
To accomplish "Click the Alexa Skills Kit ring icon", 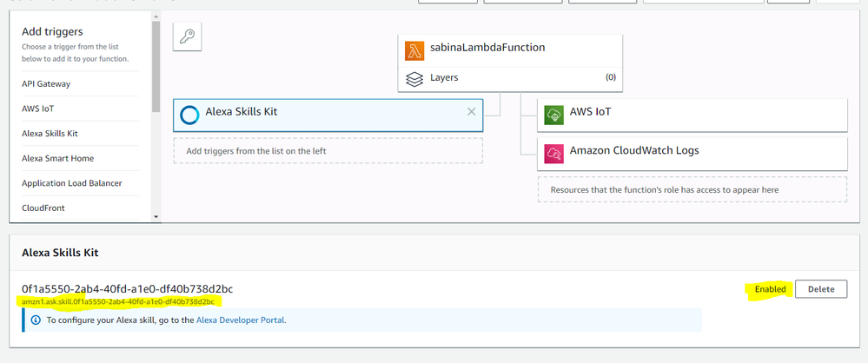I will pos(189,114).
